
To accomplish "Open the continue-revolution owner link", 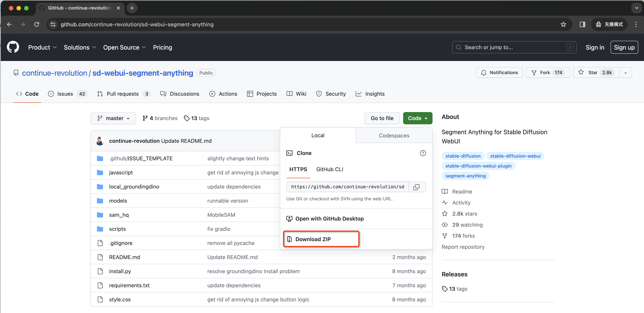I will (55, 73).
